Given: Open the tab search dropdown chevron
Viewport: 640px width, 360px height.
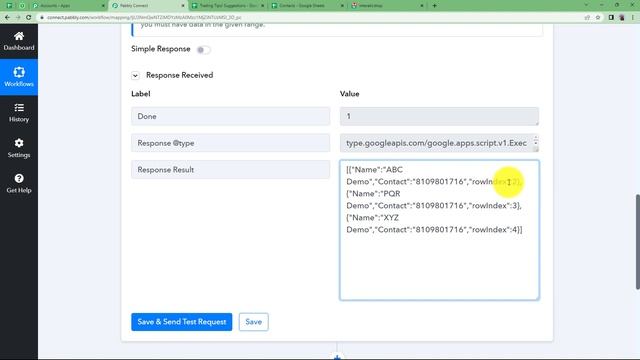Looking at the screenshot, I should click(586, 5).
